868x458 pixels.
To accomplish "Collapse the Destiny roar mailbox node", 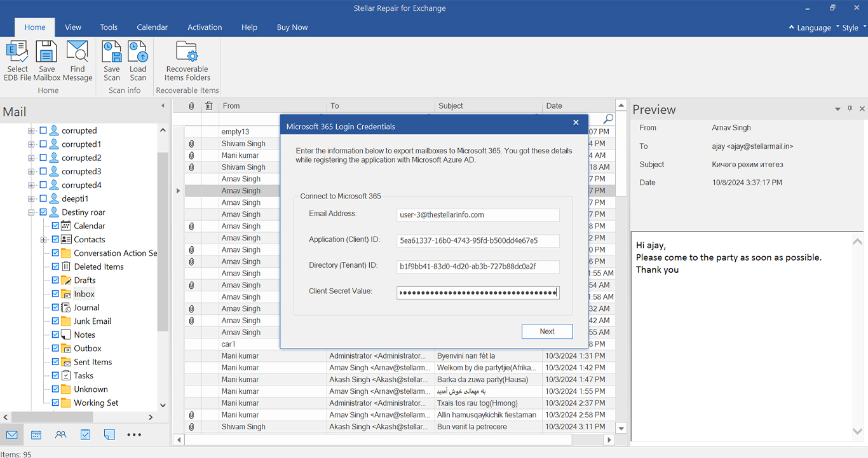I will tap(31, 212).
